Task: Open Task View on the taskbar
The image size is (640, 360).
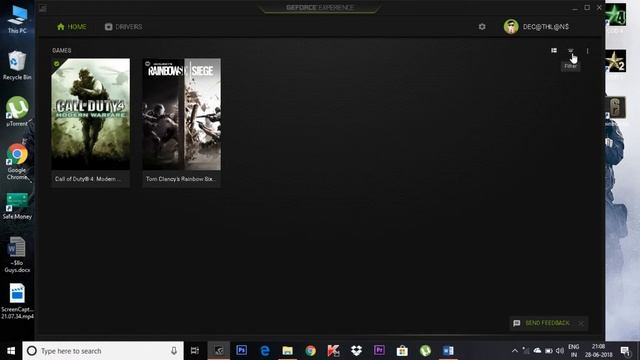Action: [x=195, y=351]
